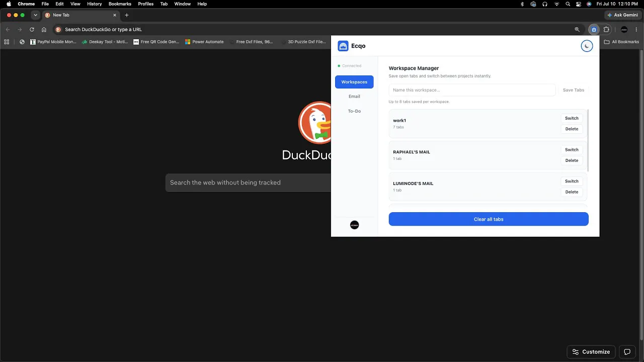
Task: Click the DuckDuckGo icon in address bar
Action: [58, 29]
